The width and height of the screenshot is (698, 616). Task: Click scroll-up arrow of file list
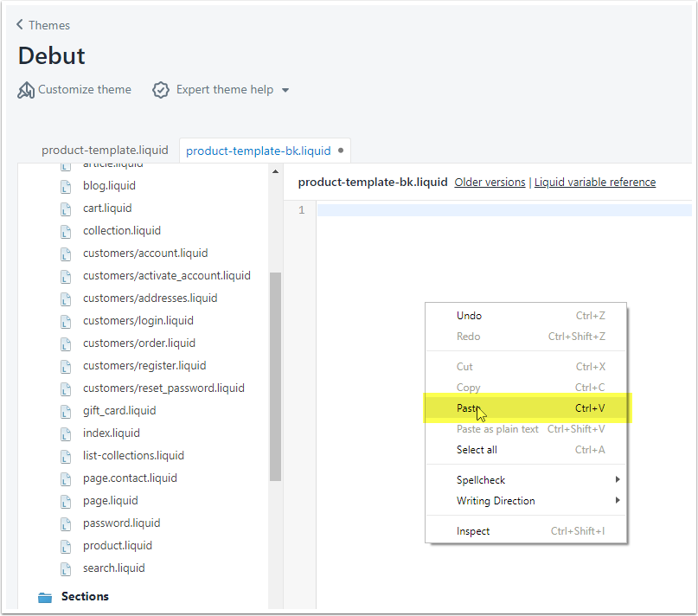[276, 171]
